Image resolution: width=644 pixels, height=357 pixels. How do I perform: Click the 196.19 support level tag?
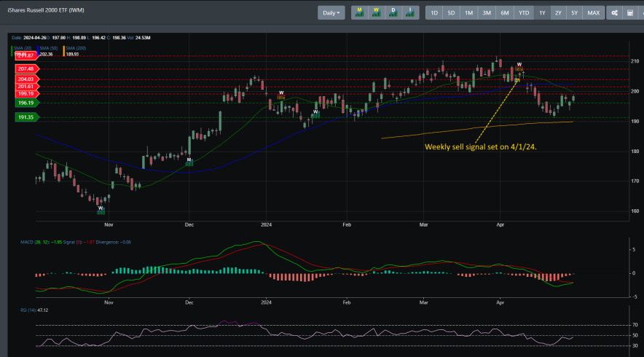pos(27,103)
